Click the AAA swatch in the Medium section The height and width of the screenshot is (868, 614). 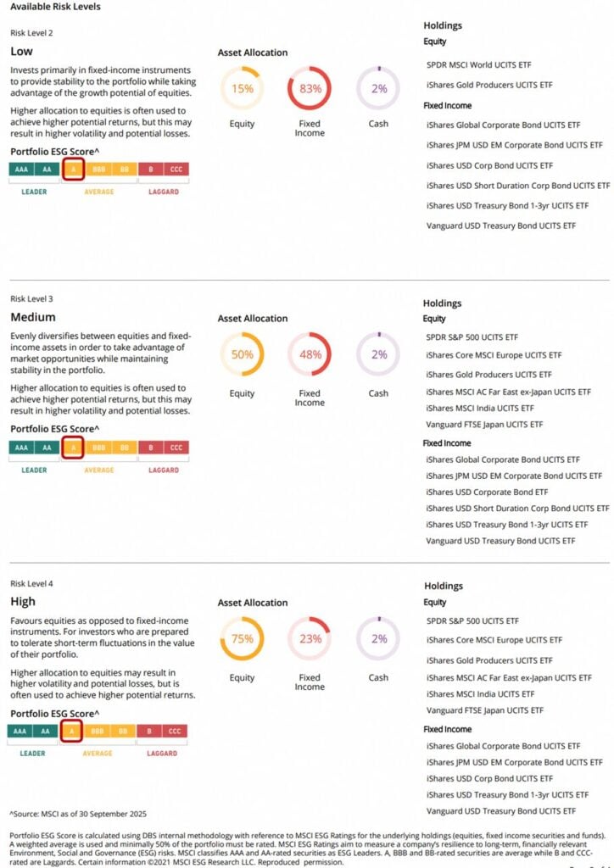tap(22, 448)
